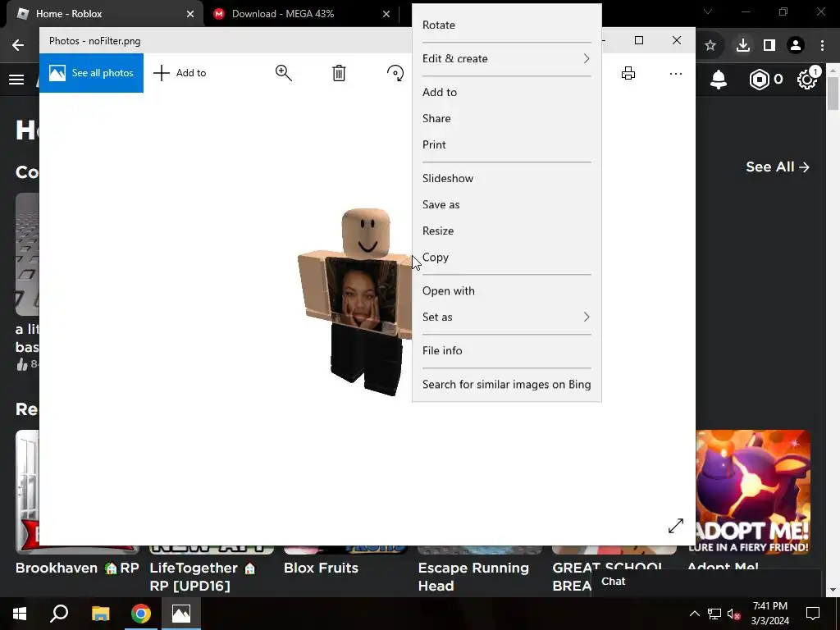Expand the Set as submenu
This screenshot has height=630, width=840.
pos(506,317)
